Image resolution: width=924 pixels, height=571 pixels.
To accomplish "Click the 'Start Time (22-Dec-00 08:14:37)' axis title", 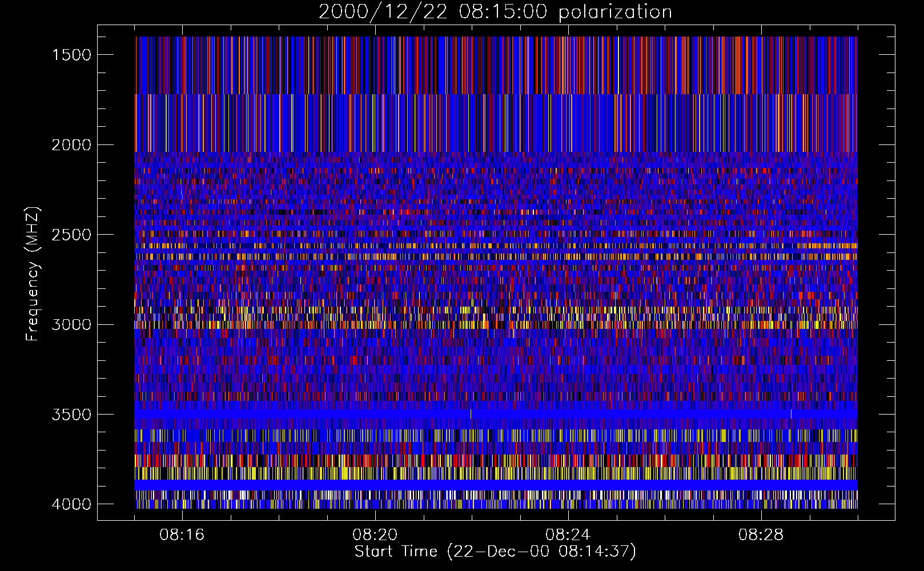I will [x=495, y=552].
